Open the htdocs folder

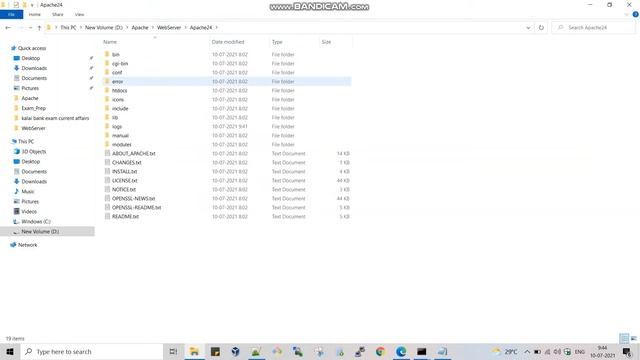pos(119,90)
